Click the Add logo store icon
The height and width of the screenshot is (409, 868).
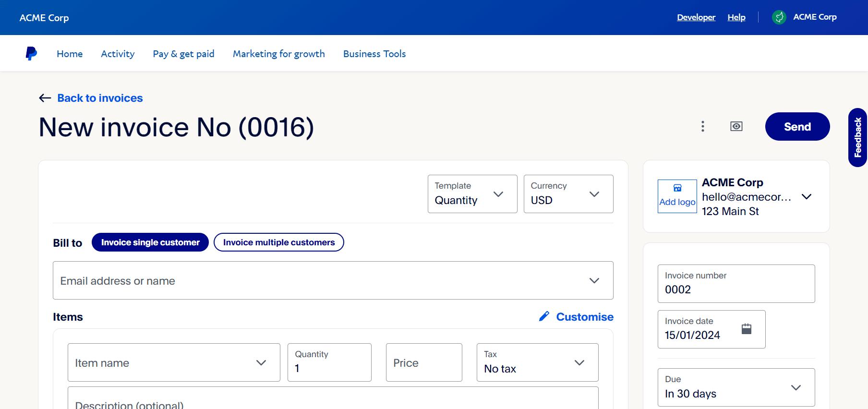677,188
